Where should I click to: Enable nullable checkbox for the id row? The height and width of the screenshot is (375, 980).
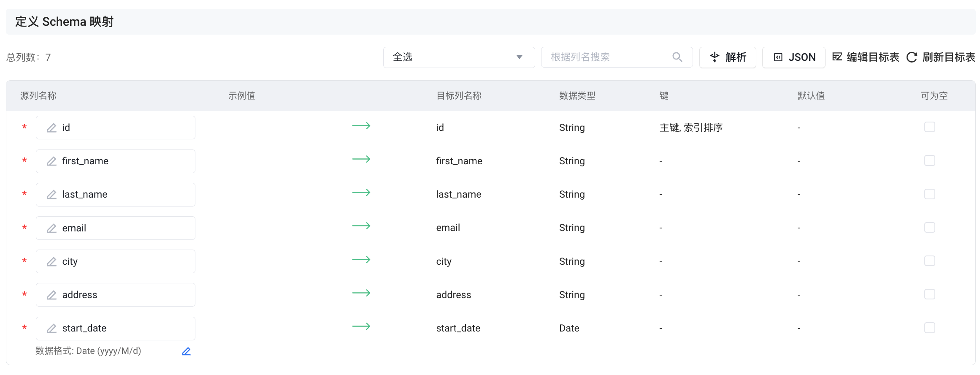tap(929, 127)
